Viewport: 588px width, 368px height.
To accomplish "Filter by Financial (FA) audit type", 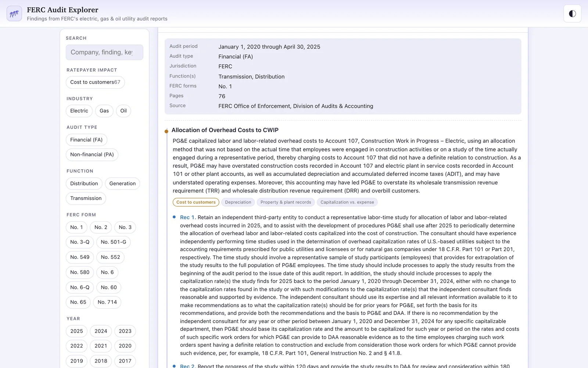I will click(x=86, y=140).
